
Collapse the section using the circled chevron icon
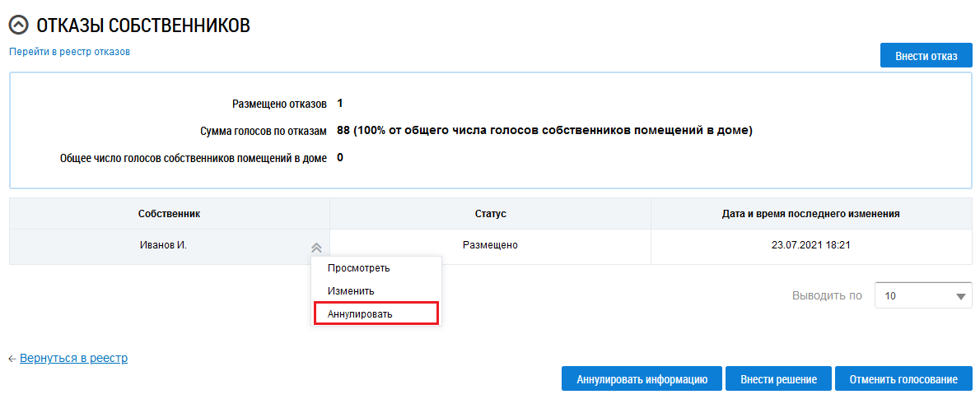(18, 26)
